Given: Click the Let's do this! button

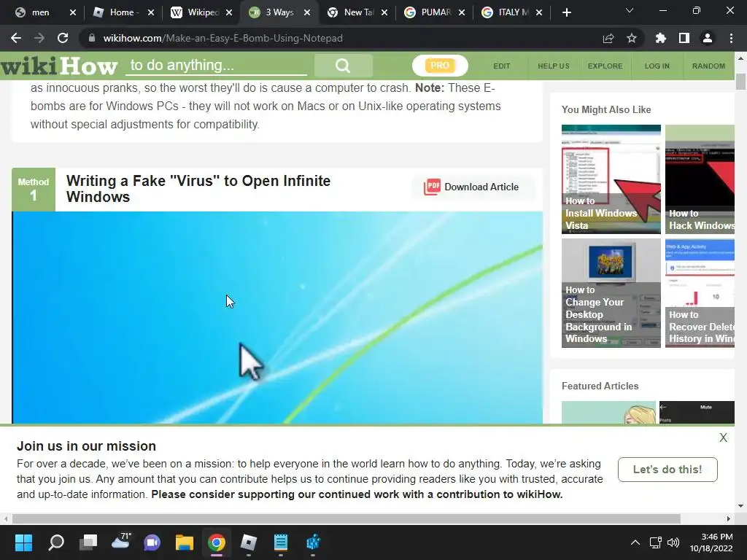Looking at the screenshot, I should pyautogui.click(x=667, y=470).
